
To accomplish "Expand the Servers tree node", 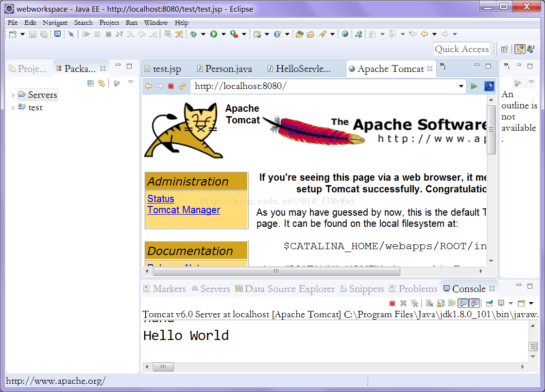I will pyautogui.click(x=13, y=95).
